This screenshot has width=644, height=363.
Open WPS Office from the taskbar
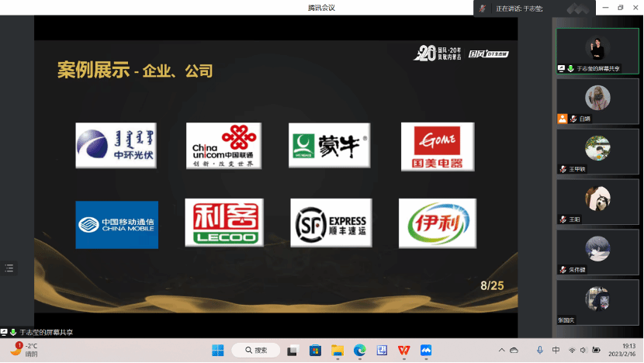(x=404, y=351)
